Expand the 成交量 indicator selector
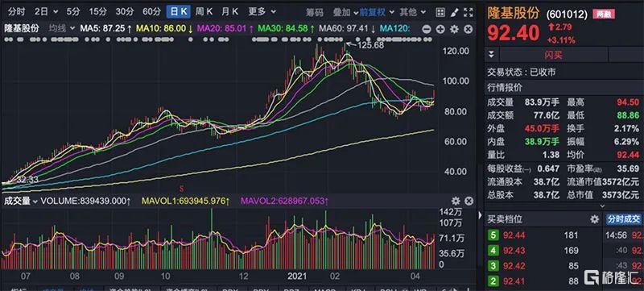The width and height of the screenshot is (644, 291). click(x=21, y=202)
